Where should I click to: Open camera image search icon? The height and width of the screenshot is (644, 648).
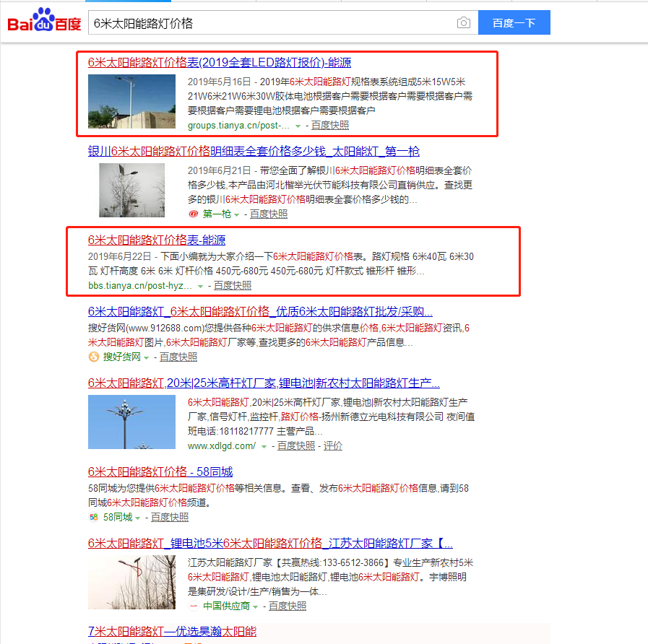pos(463,22)
